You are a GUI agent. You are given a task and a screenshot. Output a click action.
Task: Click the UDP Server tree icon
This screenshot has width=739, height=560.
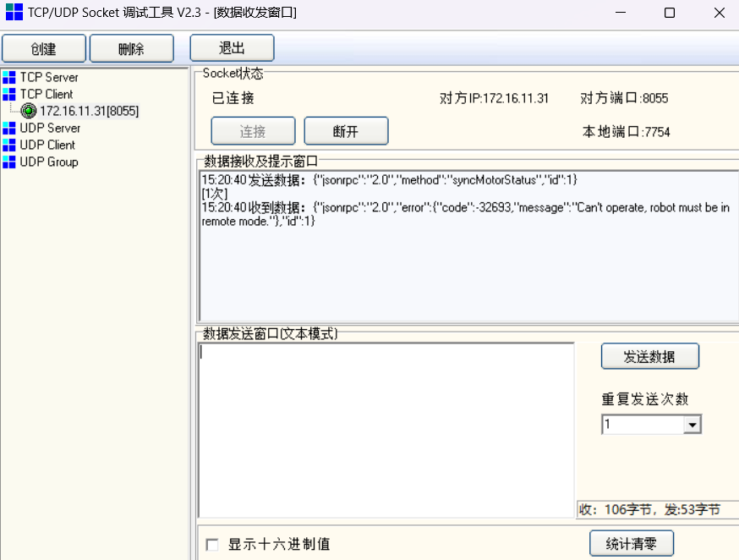tap(9, 128)
